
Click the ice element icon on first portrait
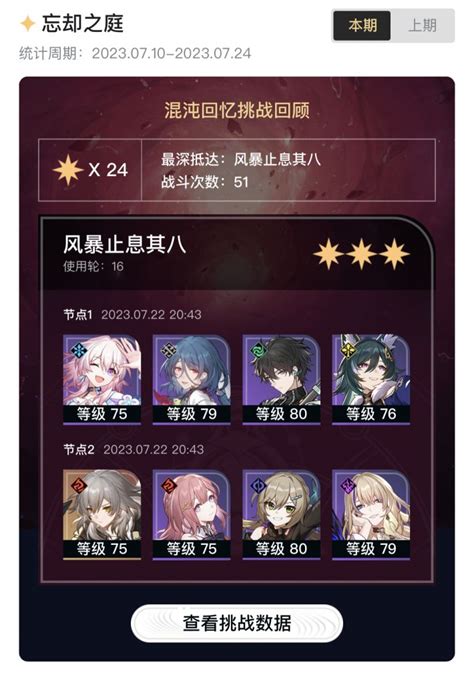click(79, 350)
